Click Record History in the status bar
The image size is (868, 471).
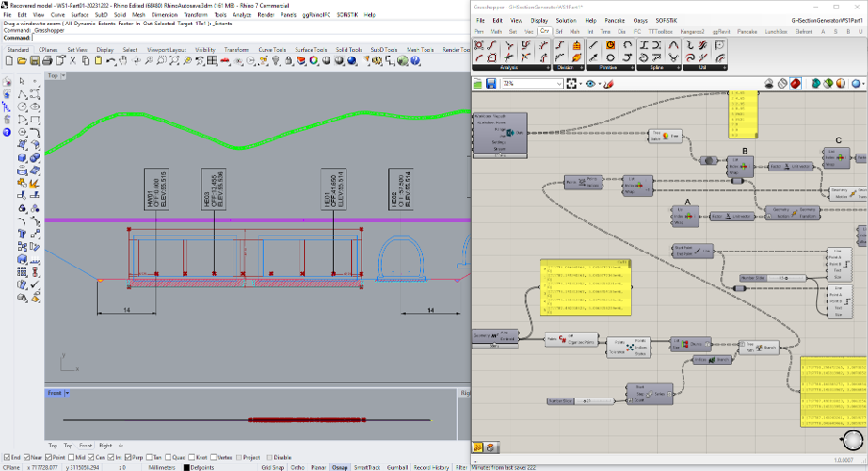432,466
